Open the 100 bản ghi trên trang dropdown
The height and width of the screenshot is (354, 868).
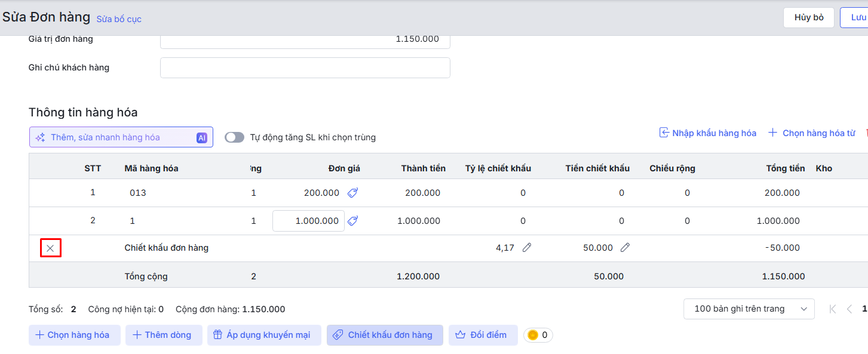(x=749, y=309)
